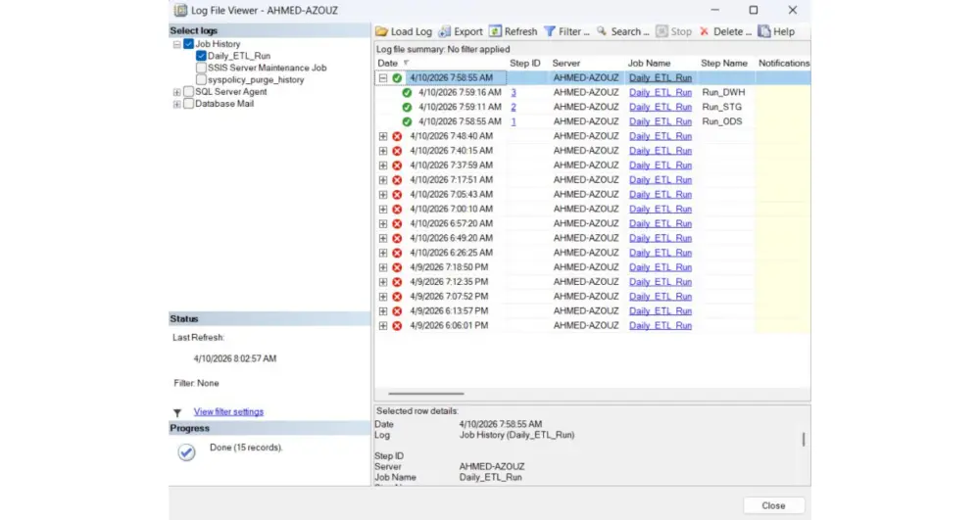Viewport: 980px width, 520px height.
Task: Click failure icon of 7:40:15 AM run
Action: (x=397, y=151)
